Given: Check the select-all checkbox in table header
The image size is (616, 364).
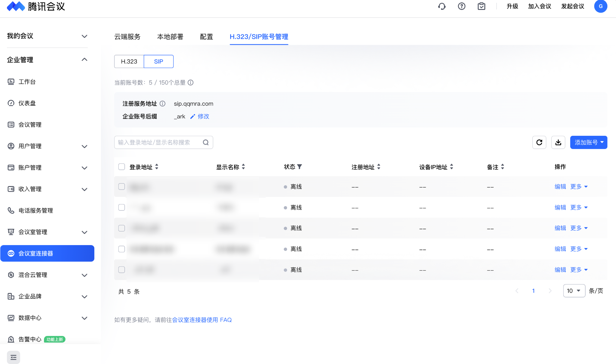Looking at the screenshot, I should [x=122, y=167].
